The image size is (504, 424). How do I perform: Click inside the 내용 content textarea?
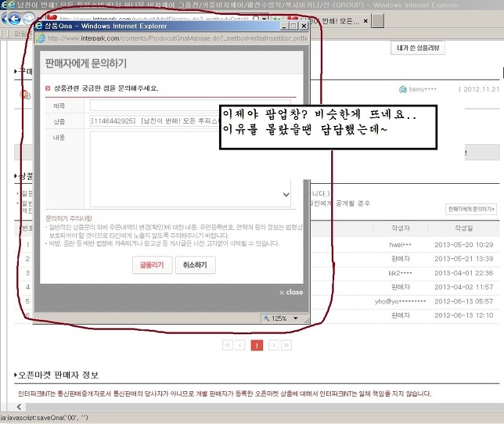point(190,169)
